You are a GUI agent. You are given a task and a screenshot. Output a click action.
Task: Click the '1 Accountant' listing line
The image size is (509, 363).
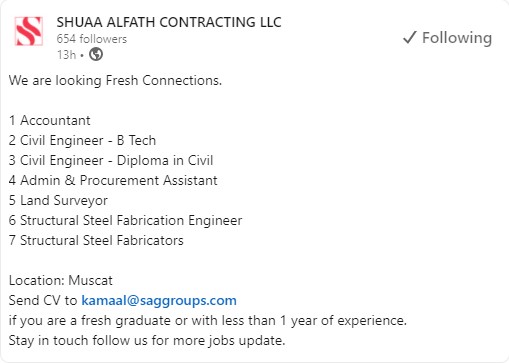pos(50,120)
